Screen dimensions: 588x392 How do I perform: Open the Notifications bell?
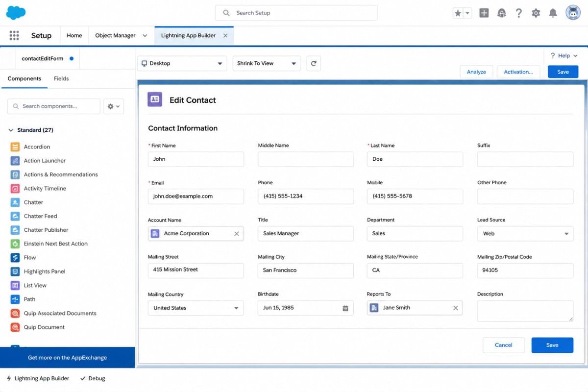coord(553,13)
